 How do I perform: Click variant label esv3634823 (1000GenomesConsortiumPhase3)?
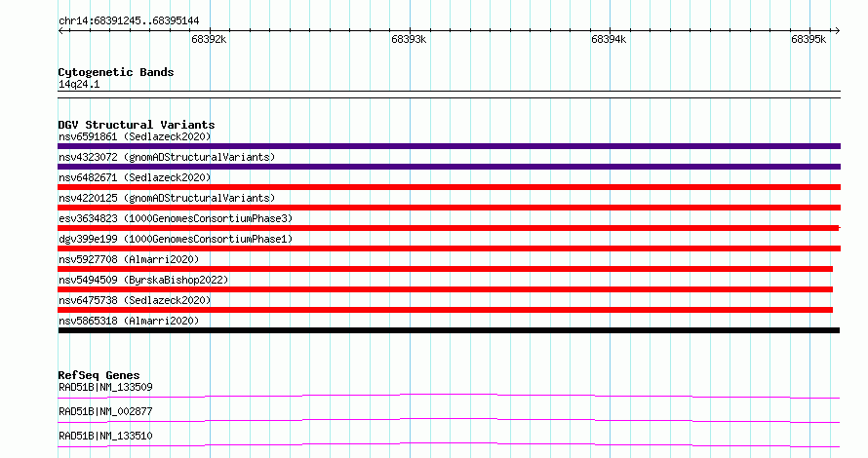pos(176,218)
